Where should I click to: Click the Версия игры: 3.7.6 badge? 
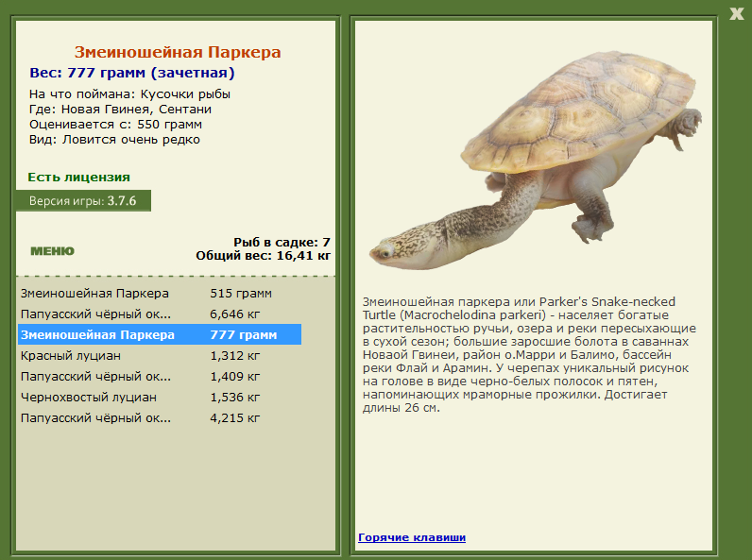point(83,200)
